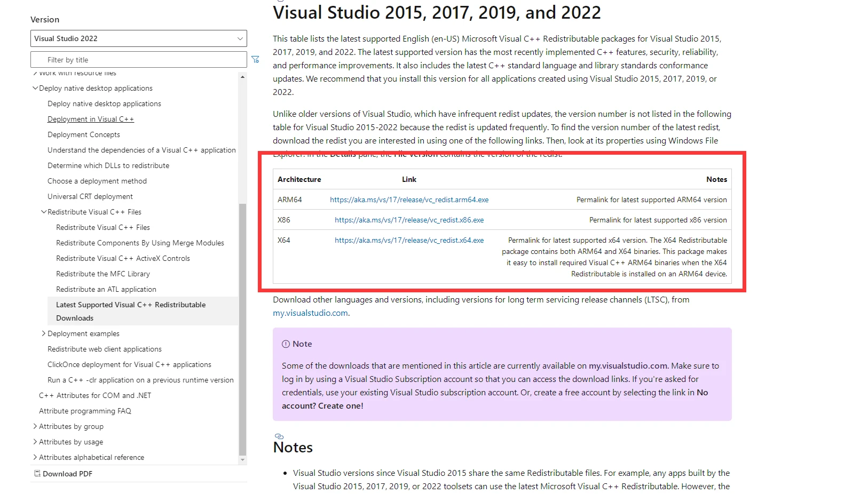868x494 pixels.
Task: Click the sidebar scrollbar up arrow
Action: pos(243,77)
